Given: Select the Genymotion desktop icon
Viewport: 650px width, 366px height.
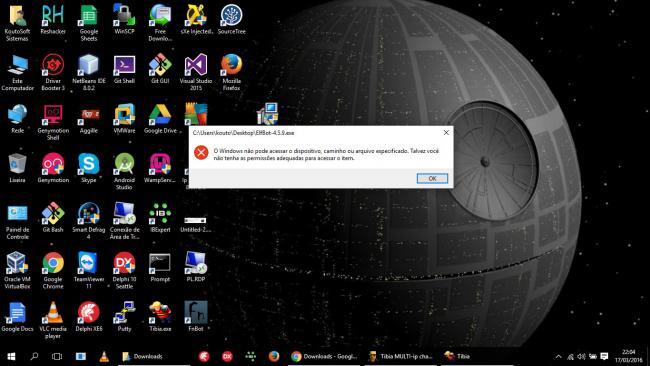Looking at the screenshot, I should coord(53,168).
